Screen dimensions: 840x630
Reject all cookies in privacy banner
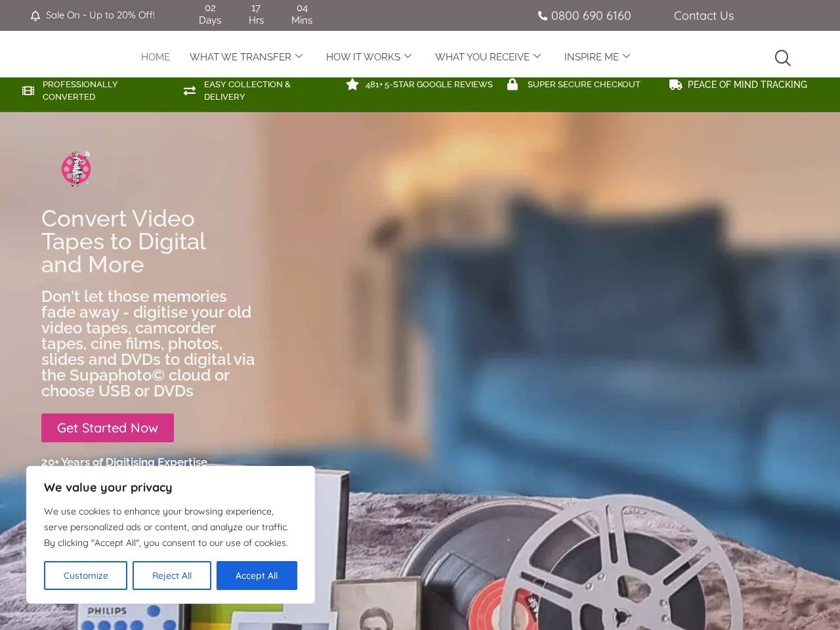click(172, 576)
